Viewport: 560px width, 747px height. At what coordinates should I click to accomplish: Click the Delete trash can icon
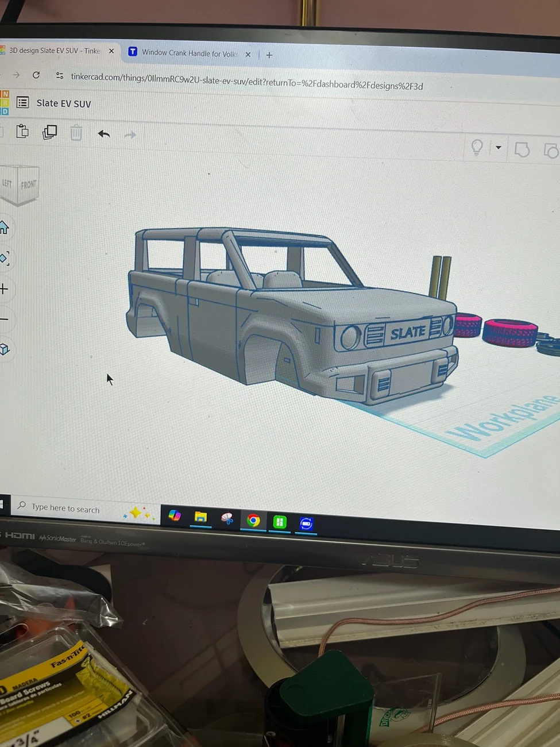click(x=76, y=133)
